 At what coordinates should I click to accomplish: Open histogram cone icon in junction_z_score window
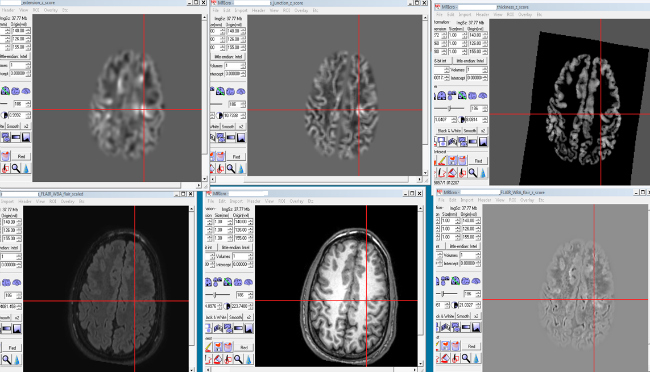241,168
